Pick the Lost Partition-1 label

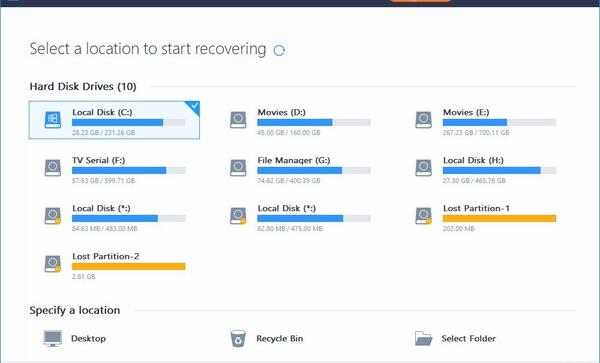(476, 208)
